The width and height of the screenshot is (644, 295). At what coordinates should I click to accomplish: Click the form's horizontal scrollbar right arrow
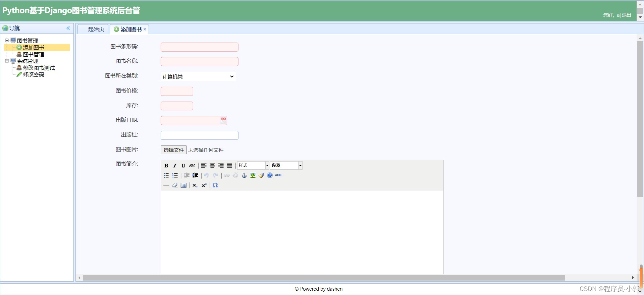coord(633,278)
